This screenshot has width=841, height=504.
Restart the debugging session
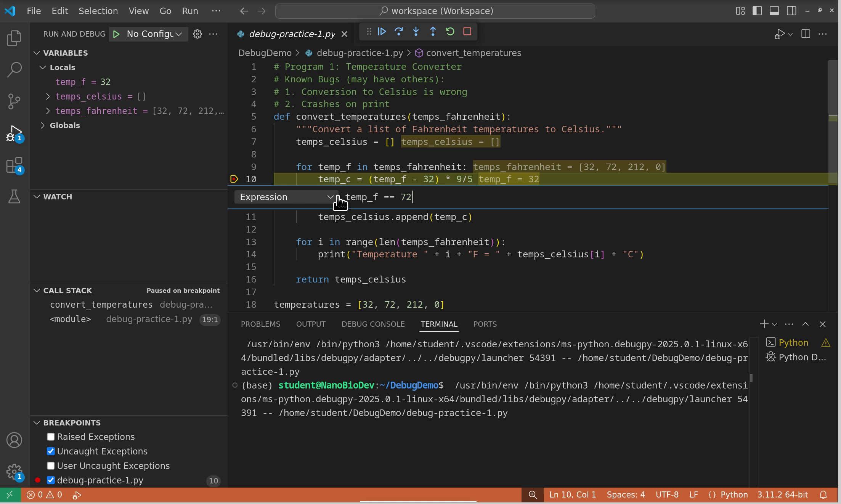[450, 32]
